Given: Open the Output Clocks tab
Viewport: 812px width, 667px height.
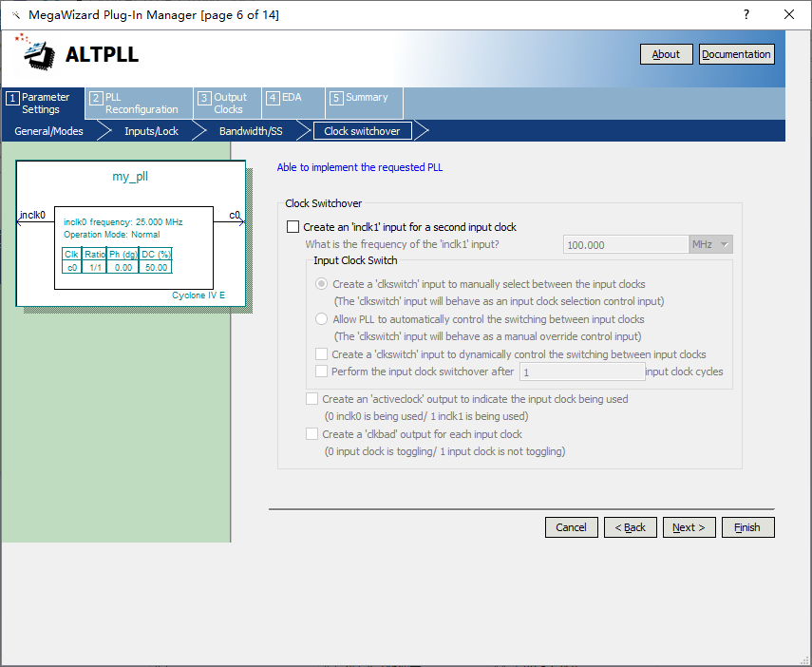Looking at the screenshot, I should pos(226,103).
